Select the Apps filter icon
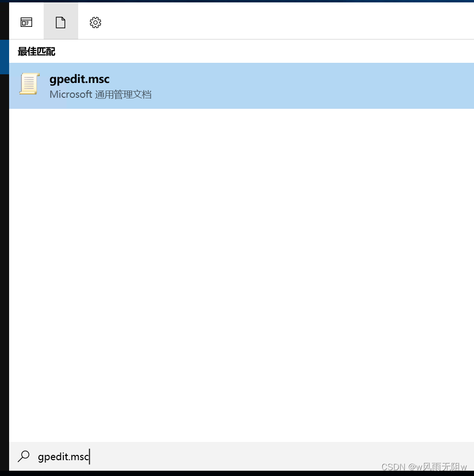Image resolution: width=474 pixels, height=476 pixels. 26,22
